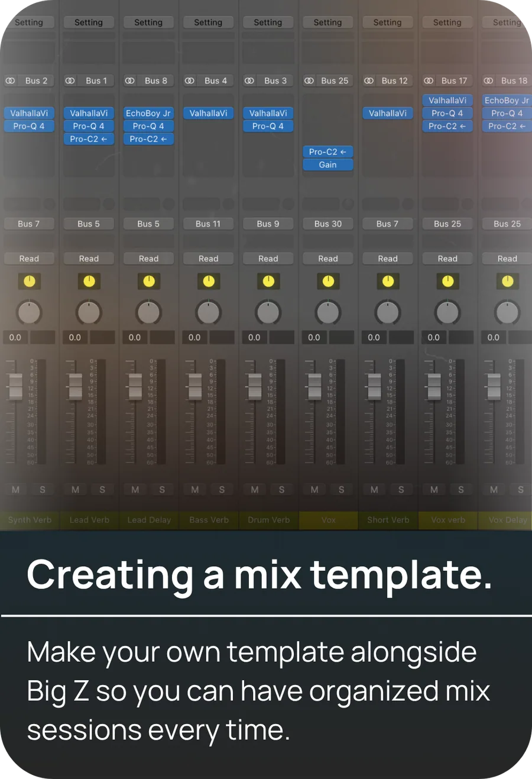Open Bus 30 output slot on Vox
This screenshot has height=779, width=532.
(x=328, y=224)
